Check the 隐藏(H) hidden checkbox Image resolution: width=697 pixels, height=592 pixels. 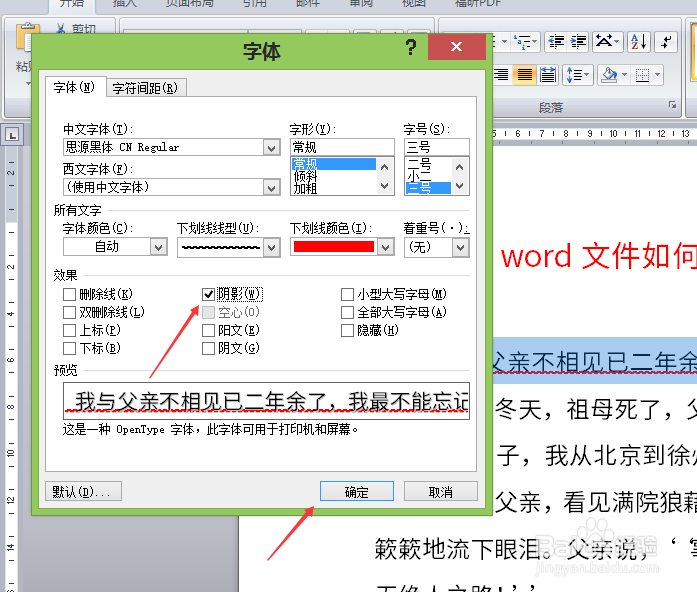pos(347,330)
